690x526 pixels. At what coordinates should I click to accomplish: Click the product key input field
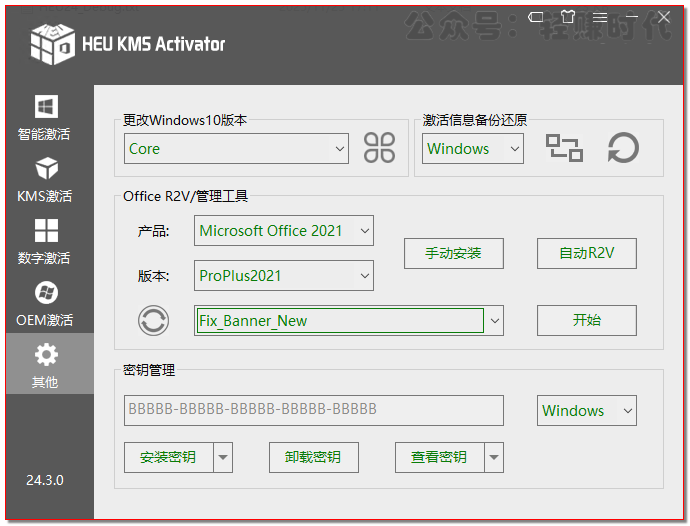[x=313, y=410]
